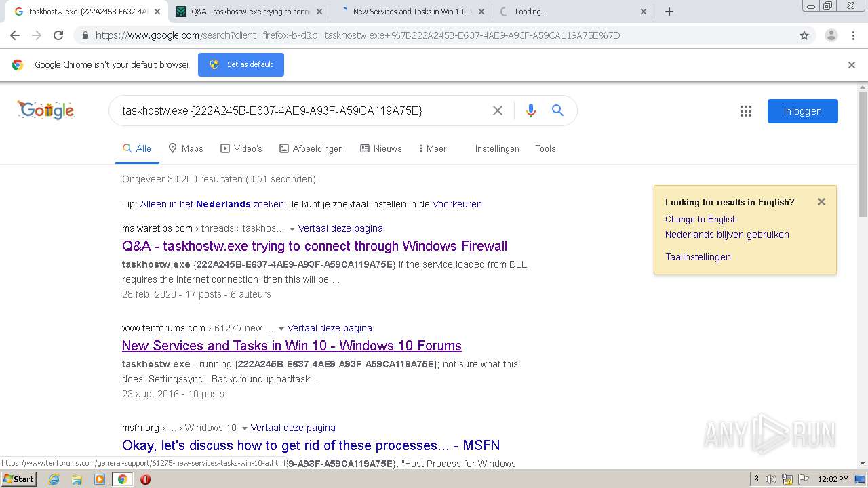This screenshot has height=488, width=868.
Task: Expand the msfn.org result options arrow
Action: [245, 428]
